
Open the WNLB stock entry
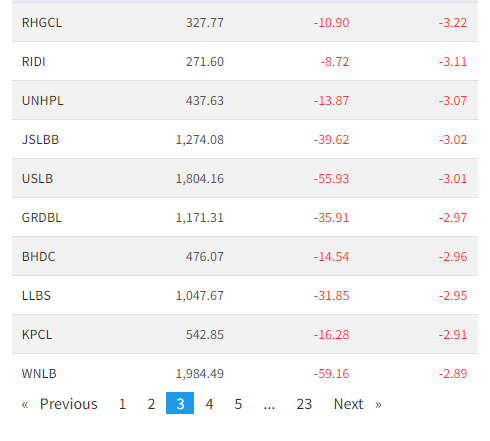(x=245, y=373)
